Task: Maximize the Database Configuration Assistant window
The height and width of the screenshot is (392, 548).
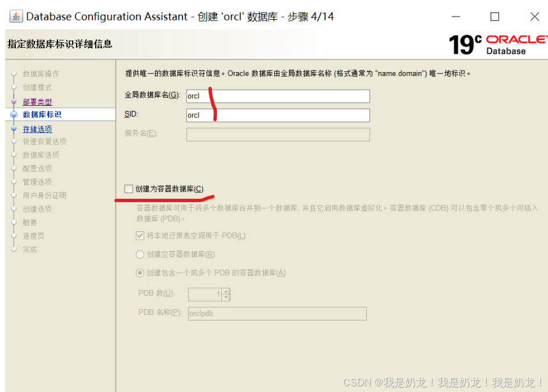Action: 494,17
